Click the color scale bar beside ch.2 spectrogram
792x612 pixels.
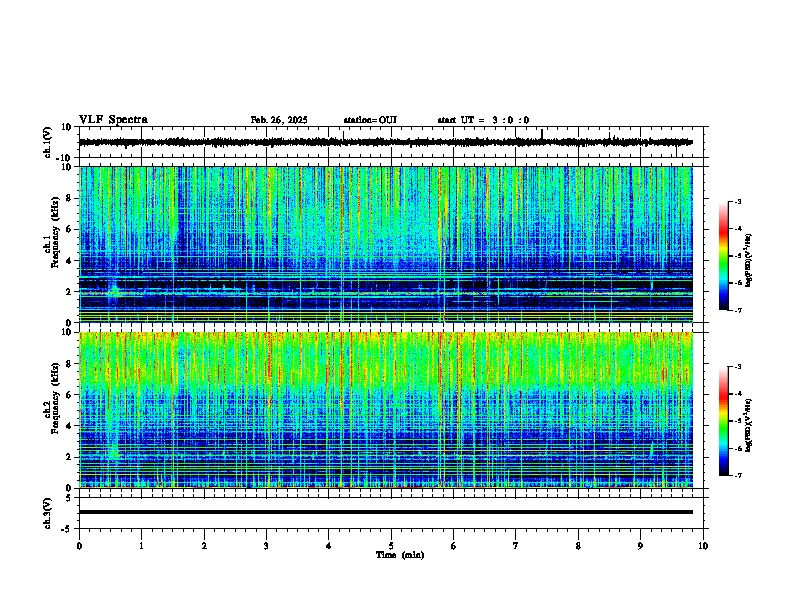(723, 421)
